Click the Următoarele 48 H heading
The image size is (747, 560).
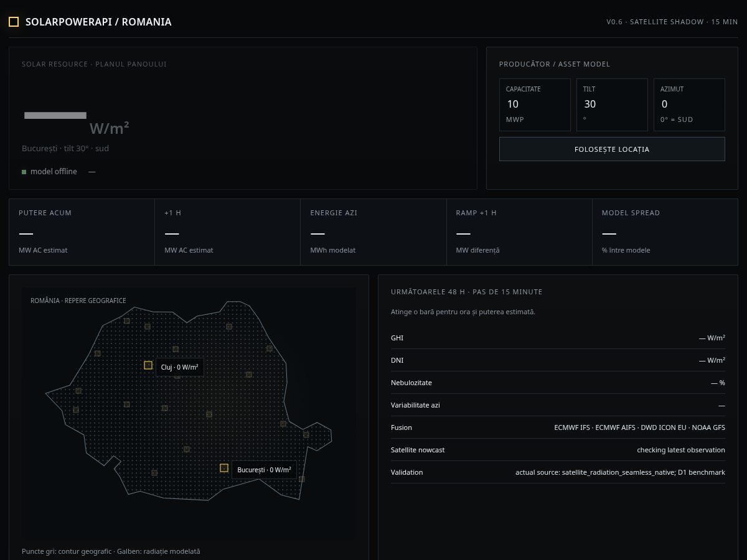(x=467, y=292)
